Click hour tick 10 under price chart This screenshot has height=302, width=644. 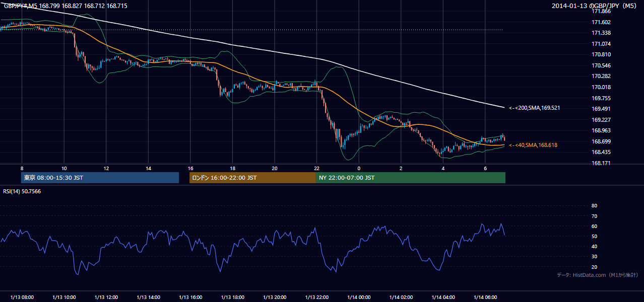click(64, 168)
